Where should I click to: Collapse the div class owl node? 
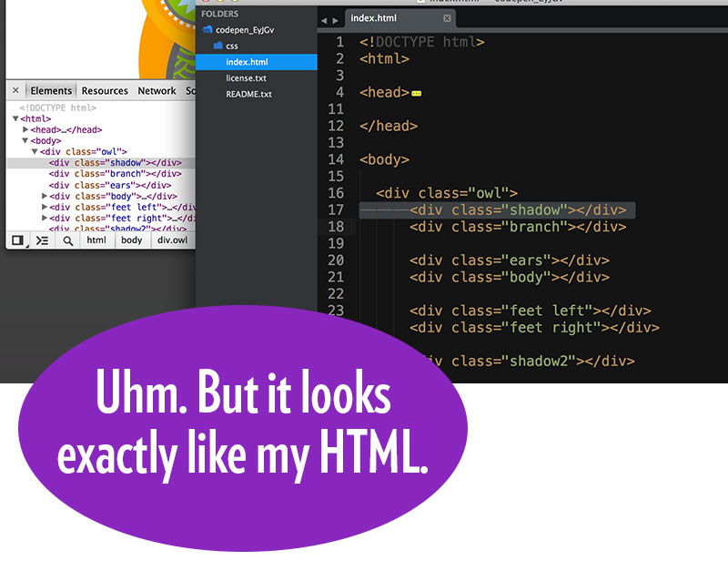pos(35,152)
